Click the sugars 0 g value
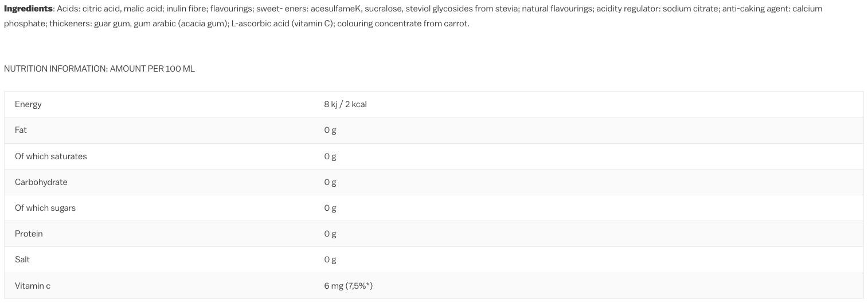Image resolution: width=868 pixels, height=303 pixels. [x=330, y=208]
